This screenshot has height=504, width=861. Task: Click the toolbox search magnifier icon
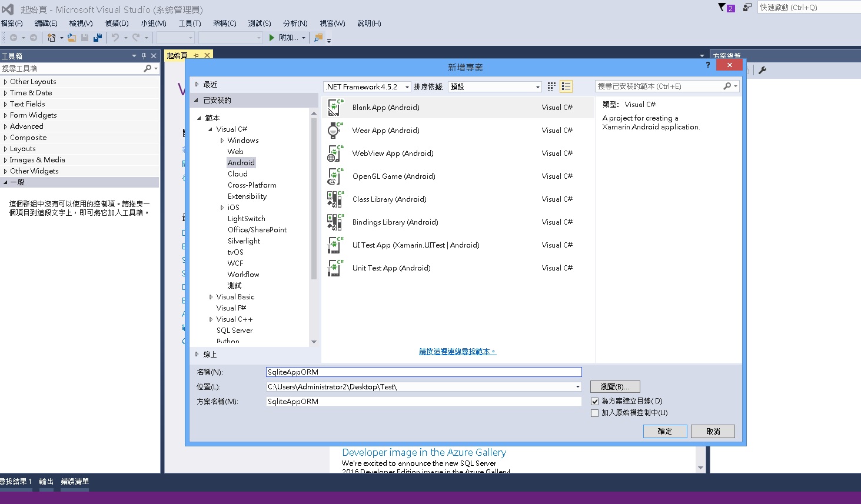pyautogui.click(x=147, y=68)
